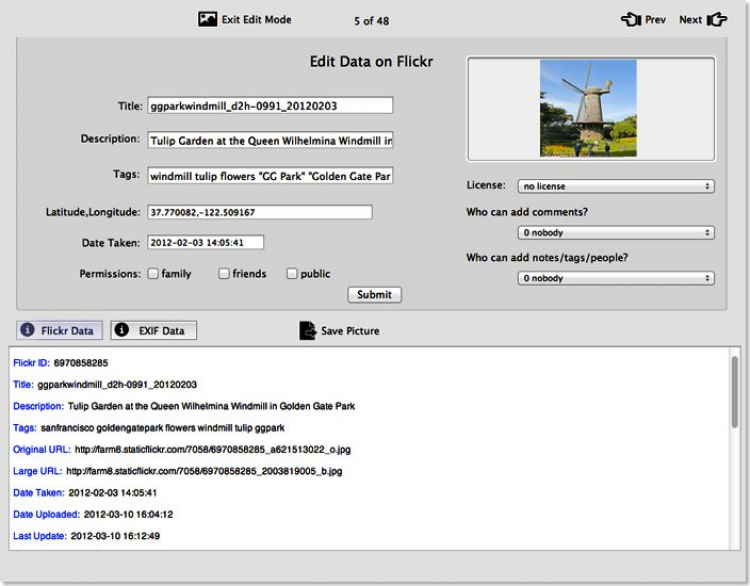750x586 pixels.
Task: Enable the public permission checkbox
Action: 291,274
